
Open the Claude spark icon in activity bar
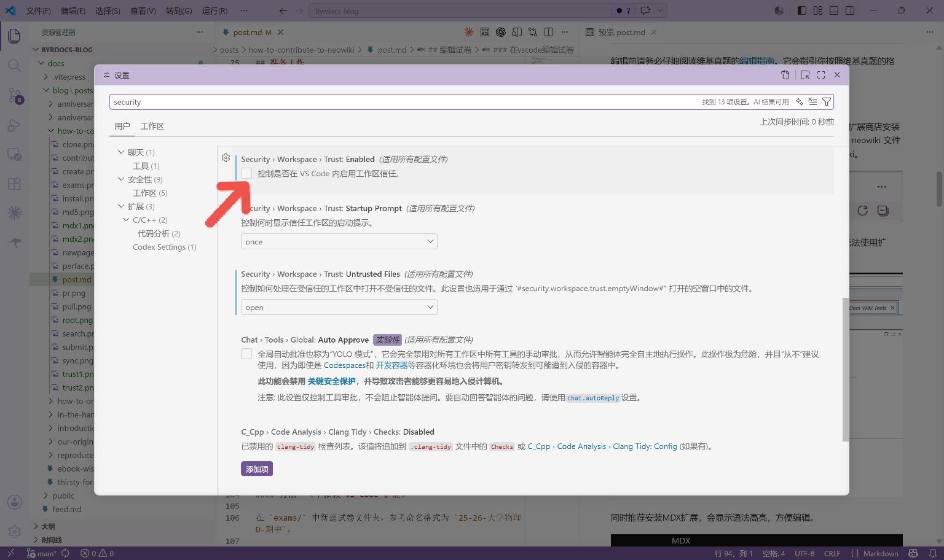(x=14, y=213)
